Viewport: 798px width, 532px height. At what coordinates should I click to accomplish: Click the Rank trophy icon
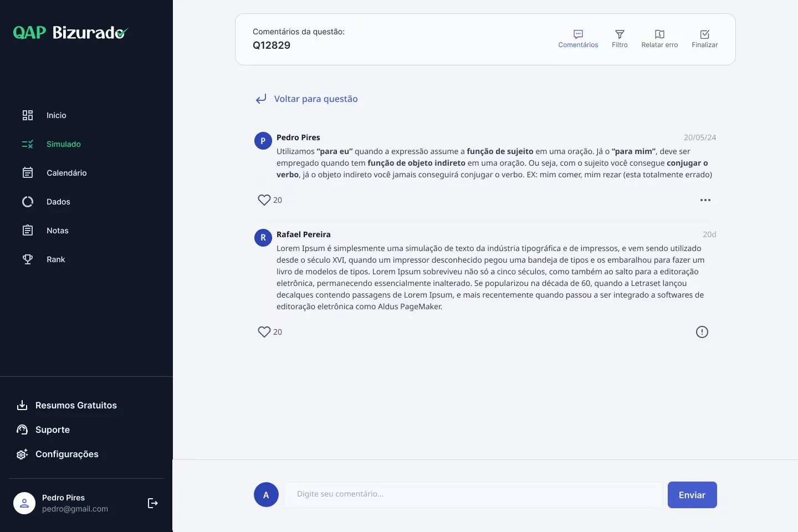tap(28, 259)
